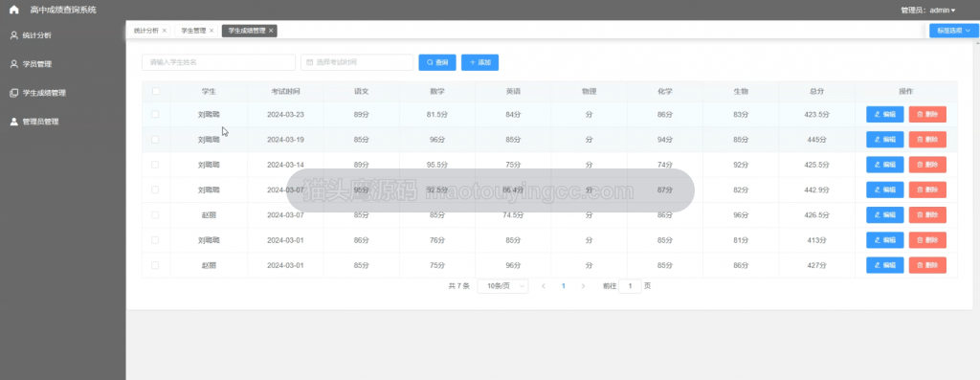Image resolution: width=980 pixels, height=380 pixels.
Task: Go to previous page with left arrow
Action: click(x=544, y=285)
